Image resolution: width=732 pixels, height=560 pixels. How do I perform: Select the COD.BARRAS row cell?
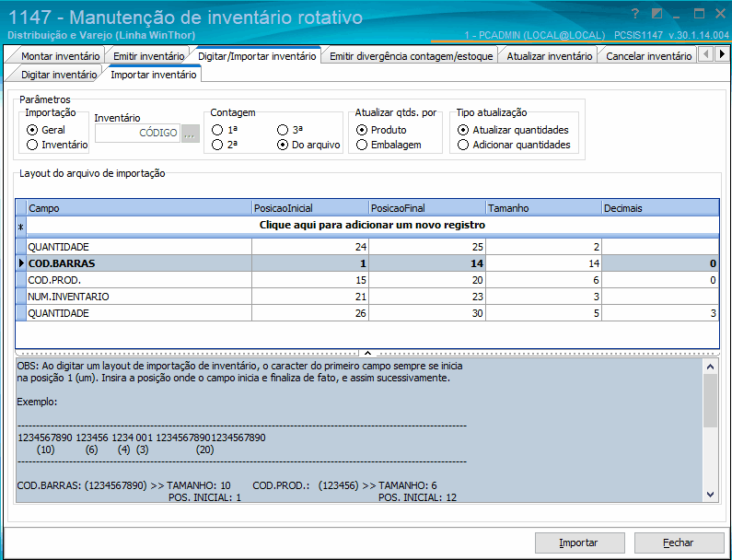139,263
